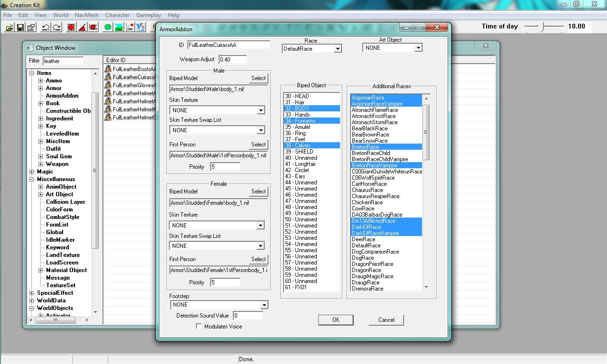Image resolution: width=607 pixels, height=364 pixels.
Task: Click the undo arrow toolbar icon
Action: (x=46, y=27)
